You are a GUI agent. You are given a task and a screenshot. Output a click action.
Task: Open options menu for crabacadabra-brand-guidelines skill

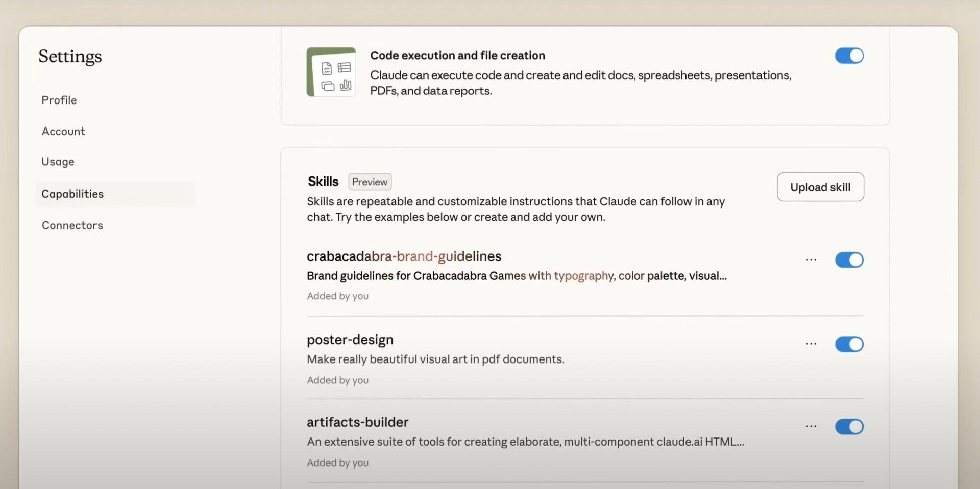click(811, 260)
